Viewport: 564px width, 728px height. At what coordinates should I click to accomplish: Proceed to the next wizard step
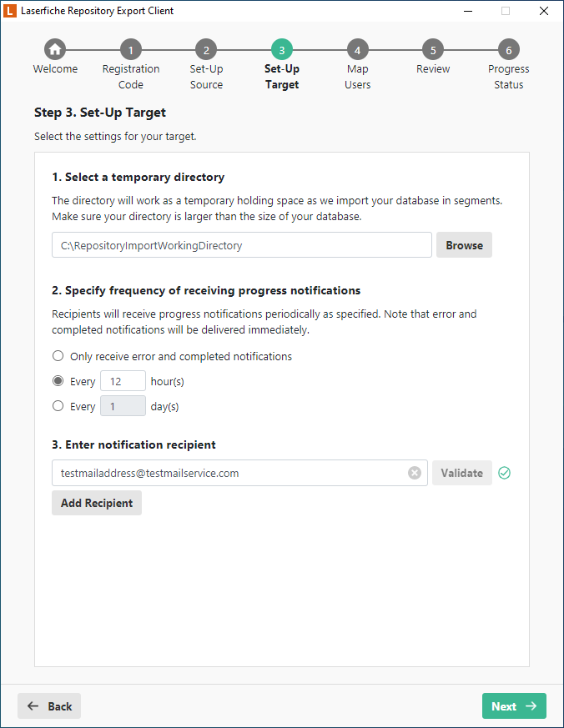click(514, 705)
